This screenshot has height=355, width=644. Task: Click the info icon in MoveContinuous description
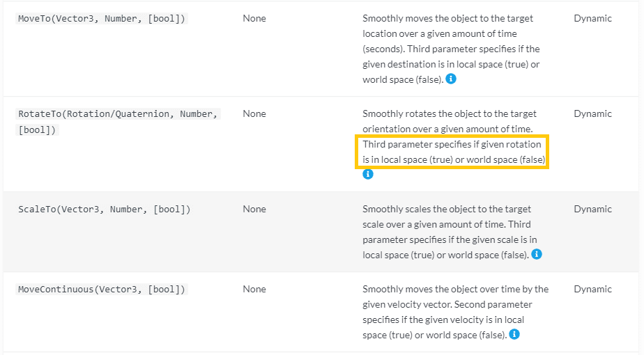click(514, 334)
